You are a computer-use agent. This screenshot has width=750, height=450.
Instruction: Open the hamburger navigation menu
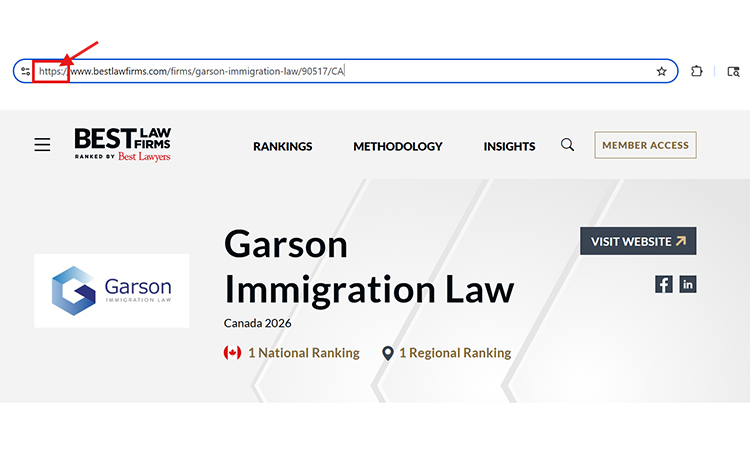pos(42,144)
